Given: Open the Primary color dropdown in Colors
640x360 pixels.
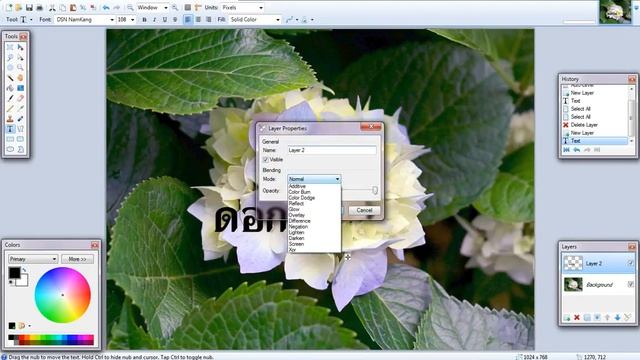Looking at the screenshot, I should 33,259.
